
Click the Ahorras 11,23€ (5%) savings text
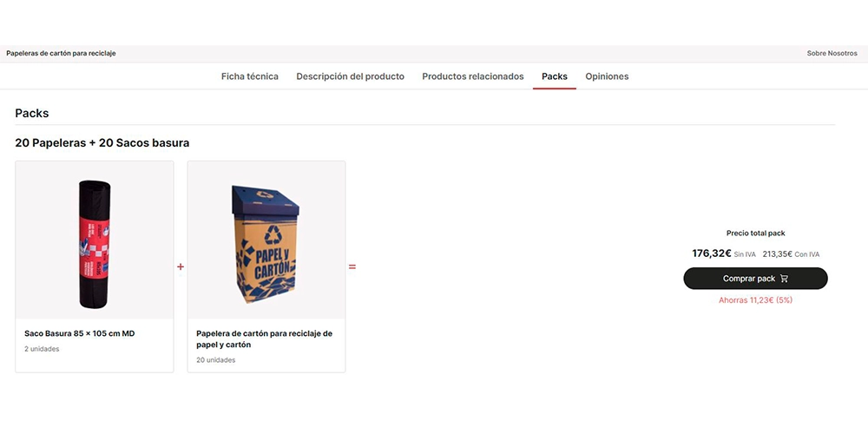click(x=756, y=300)
